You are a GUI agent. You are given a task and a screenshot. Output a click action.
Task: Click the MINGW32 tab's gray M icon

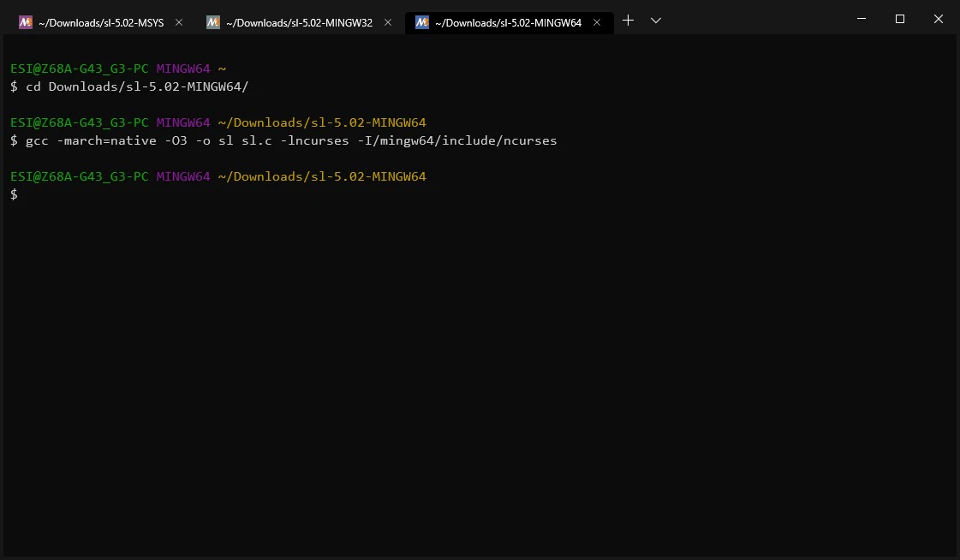point(212,22)
